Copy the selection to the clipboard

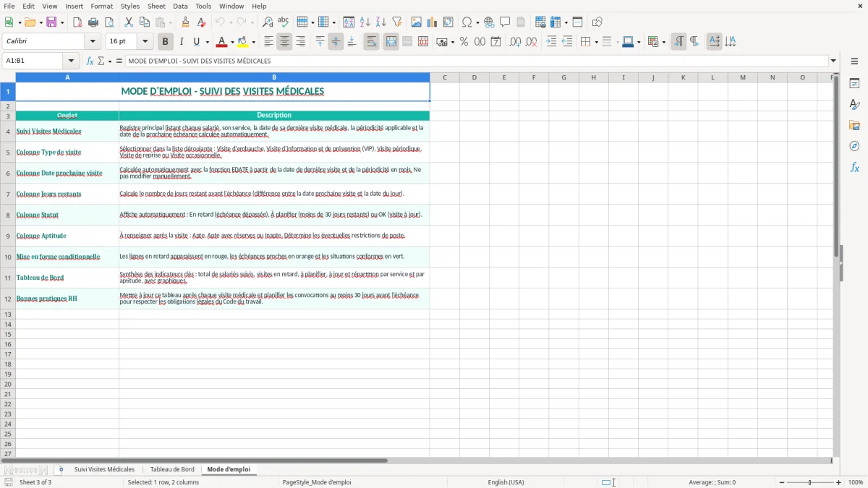point(145,22)
